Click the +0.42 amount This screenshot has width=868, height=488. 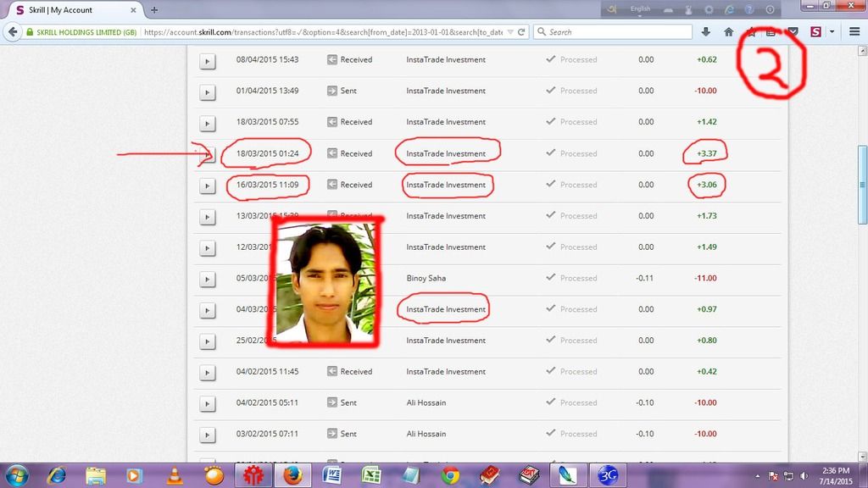[706, 372]
